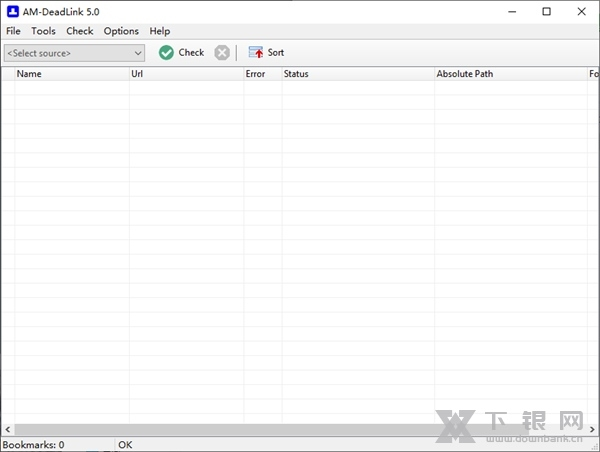
Task: Click the scrollbar's left arrow
Action: (6, 429)
